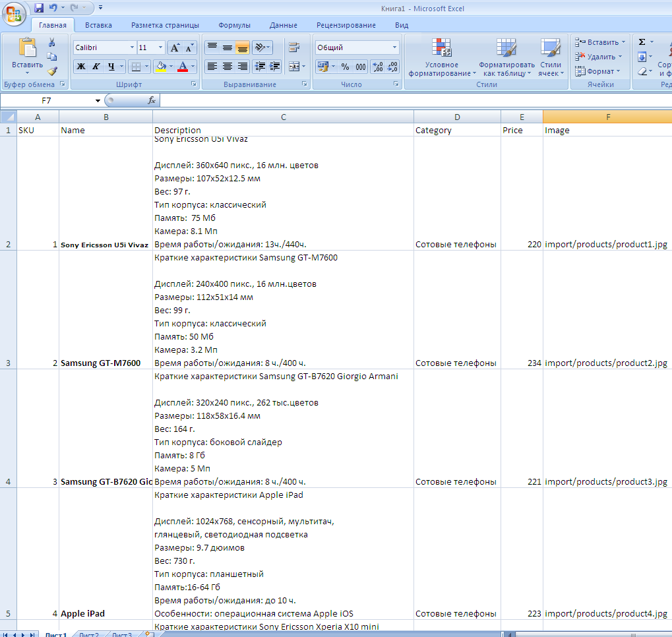Screen dimensions: 672x637
Task: Open the Общий number format dropdown
Action: click(x=394, y=47)
